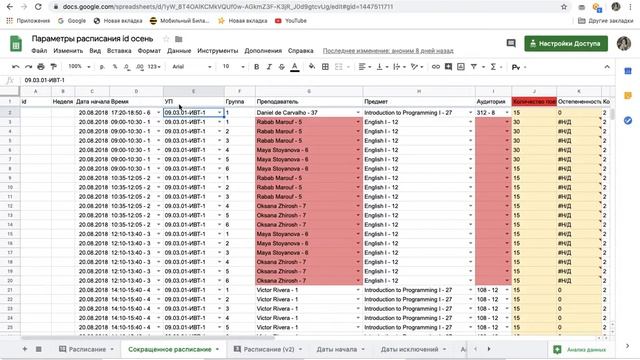Click the Insert chart icon

(461, 67)
